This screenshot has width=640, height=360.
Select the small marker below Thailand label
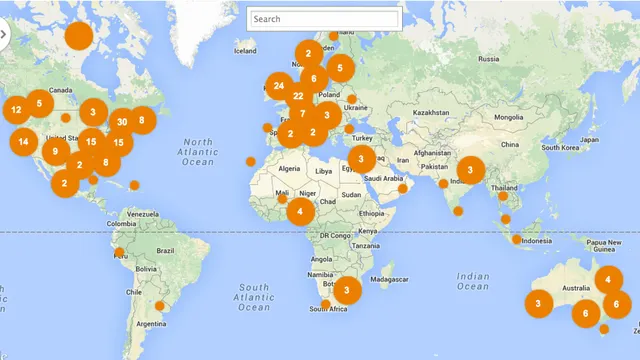click(503, 196)
